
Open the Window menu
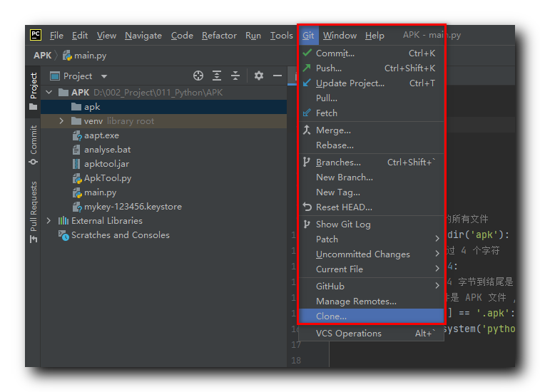[x=340, y=36]
